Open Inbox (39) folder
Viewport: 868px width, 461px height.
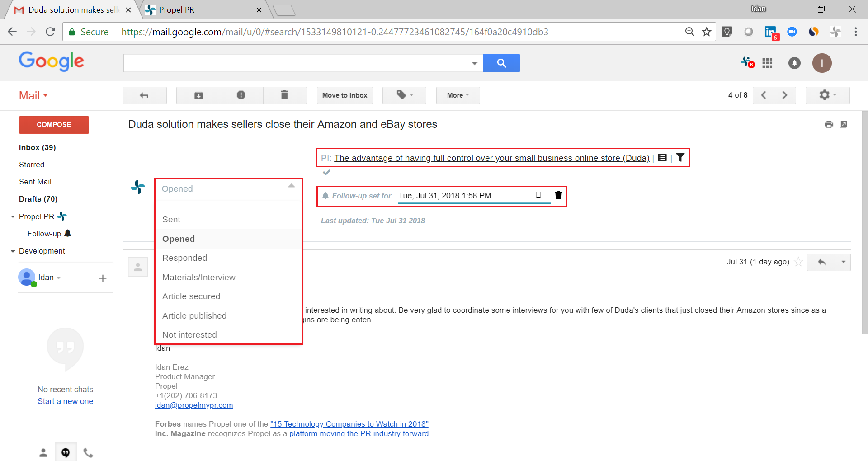click(38, 147)
